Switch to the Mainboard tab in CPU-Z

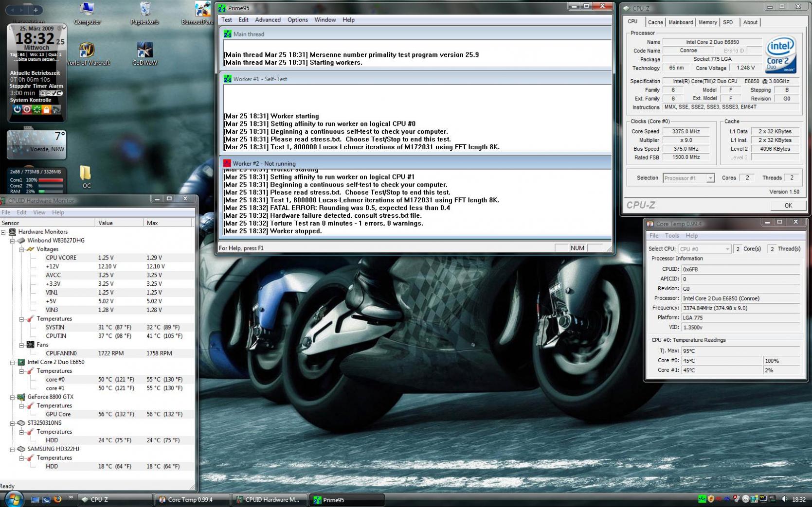681,22
